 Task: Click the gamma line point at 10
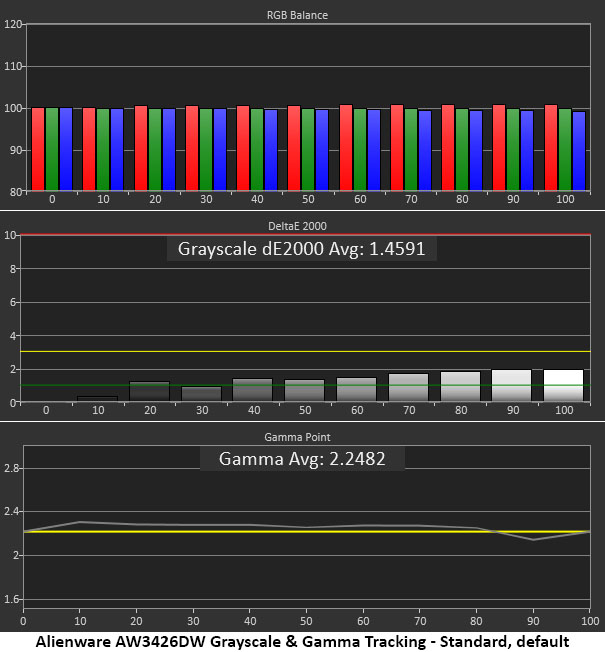(80, 521)
